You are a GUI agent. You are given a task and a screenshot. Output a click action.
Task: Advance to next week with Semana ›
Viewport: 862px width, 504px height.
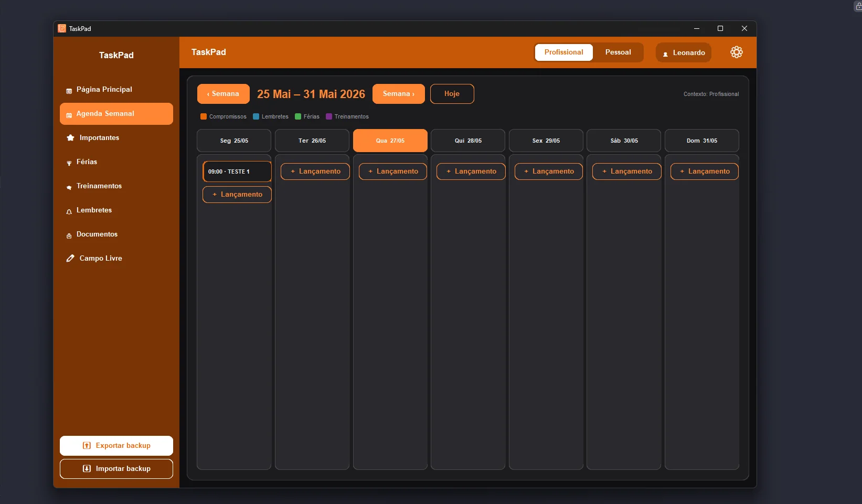tap(399, 94)
